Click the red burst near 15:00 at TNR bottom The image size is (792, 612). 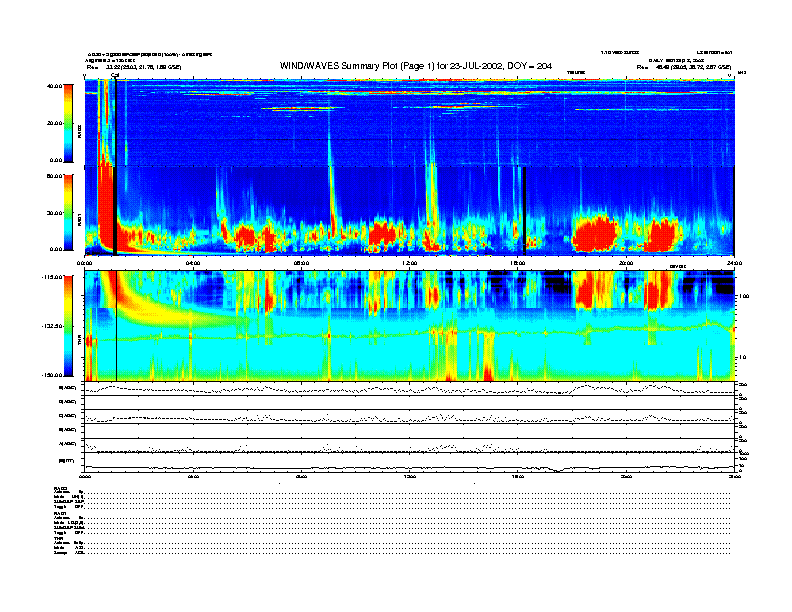(x=487, y=360)
